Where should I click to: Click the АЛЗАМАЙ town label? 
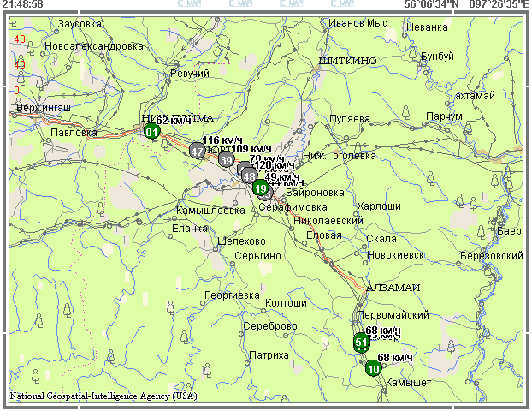coord(393,287)
